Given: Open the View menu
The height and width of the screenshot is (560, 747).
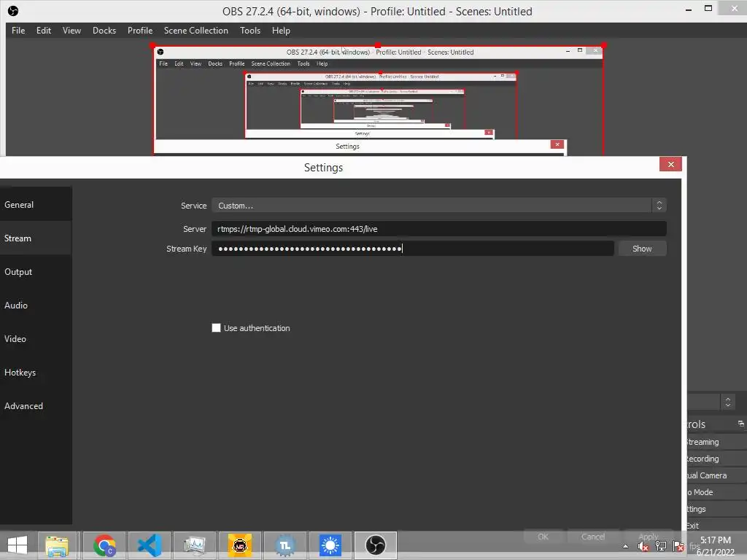Looking at the screenshot, I should pos(71,31).
